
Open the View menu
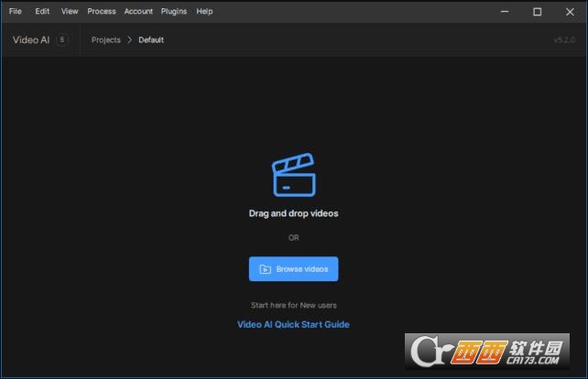(x=70, y=11)
